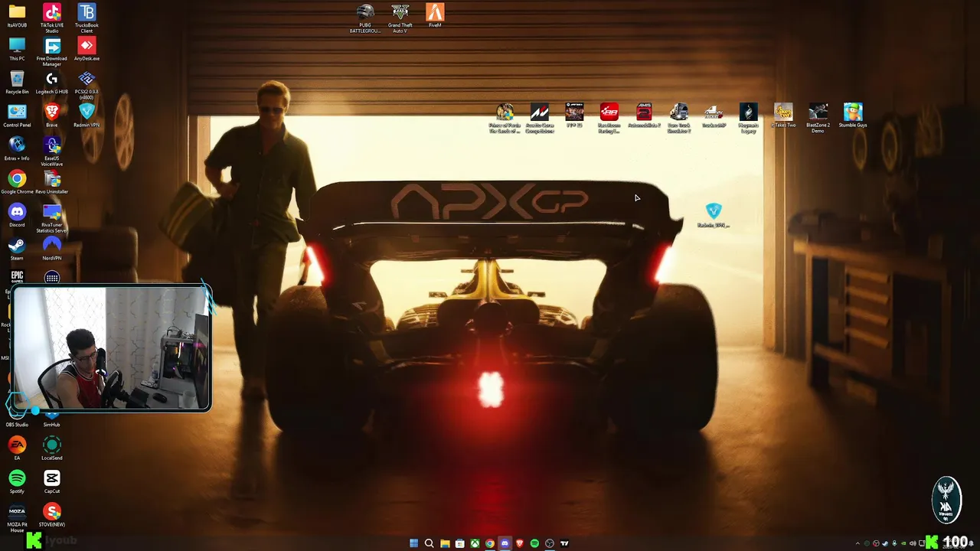Switch to Discord in taskbar
Image resolution: width=980 pixels, height=551 pixels.
505,543
